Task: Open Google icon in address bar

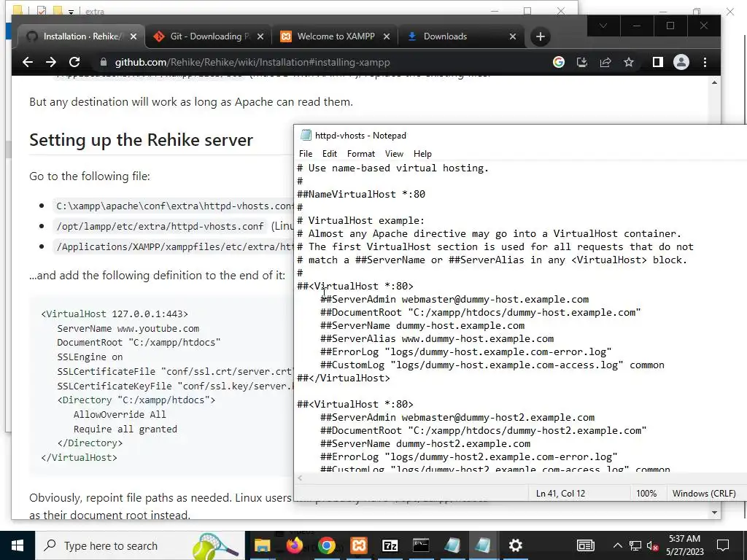Action: point(558,62)
